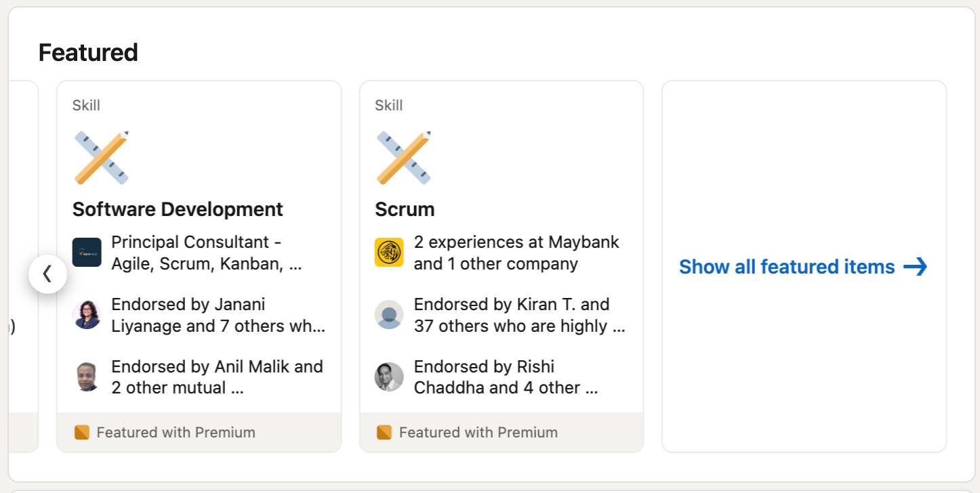Click the Maybank tiger logo
Screen dimensions: 980x493
[x=389, y=253]
